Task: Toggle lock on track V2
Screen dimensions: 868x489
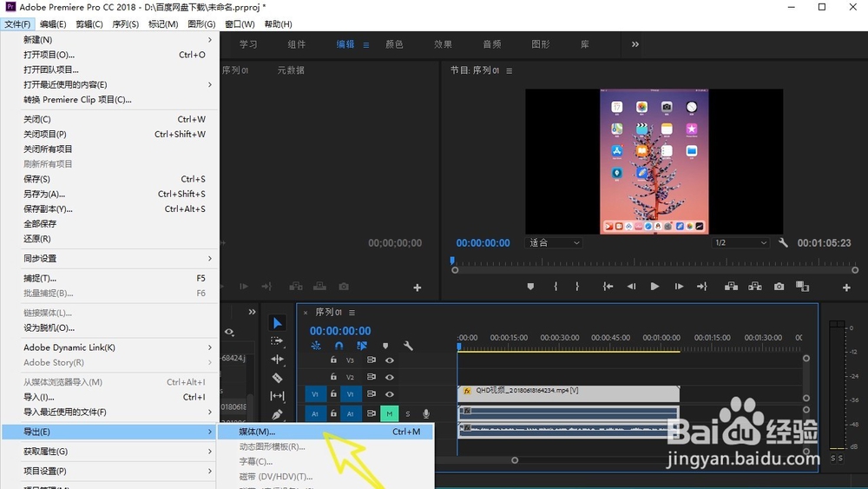Action: click(x=333, y=377)
